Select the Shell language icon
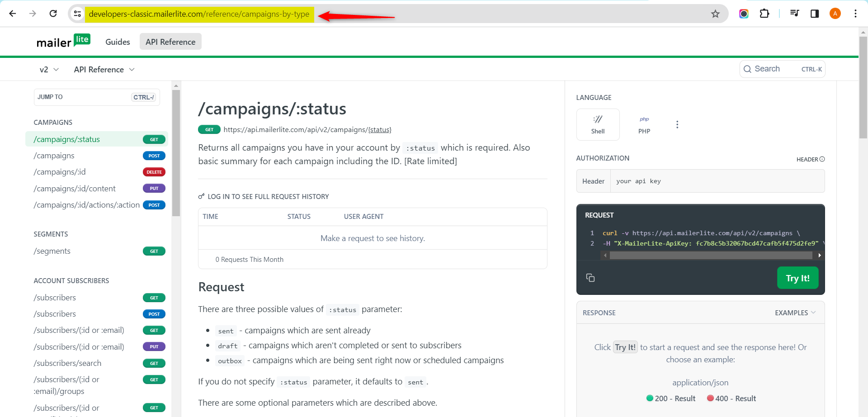 tap(598, 124)
